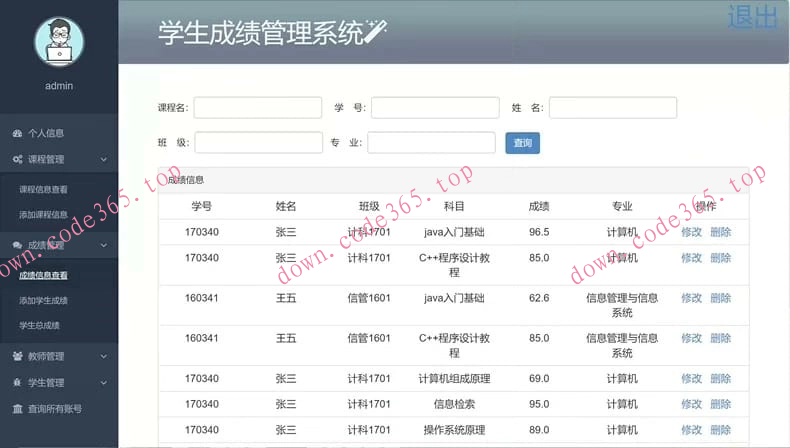Collapse the 成绩管理 menu chevron
The height and width of the screenshot is (448, 790).
point(103,245)
